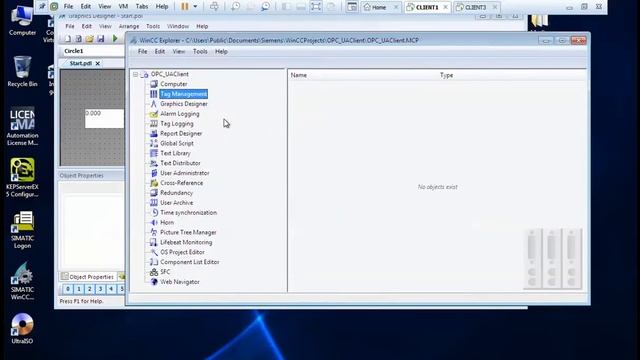Click the User Archive icon

[154, 202]
